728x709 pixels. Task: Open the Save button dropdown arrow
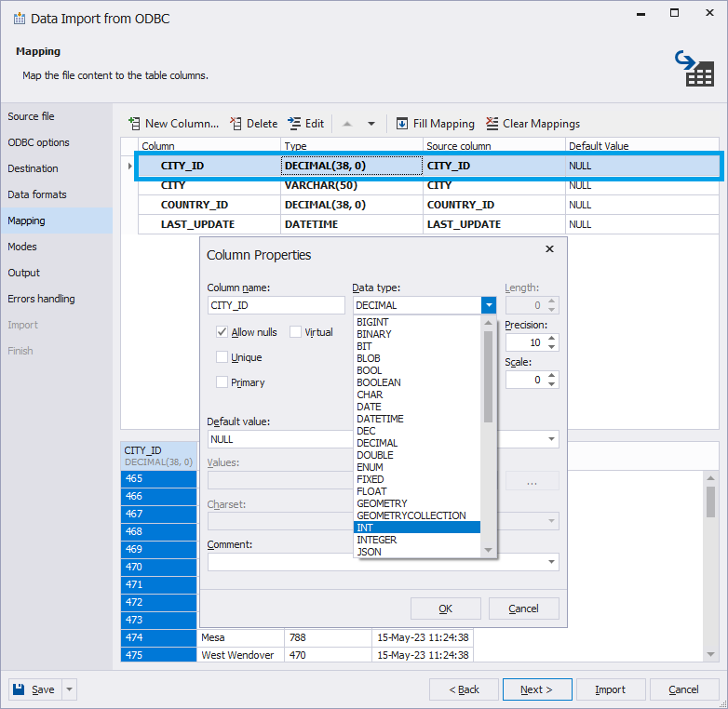[69, 689]
